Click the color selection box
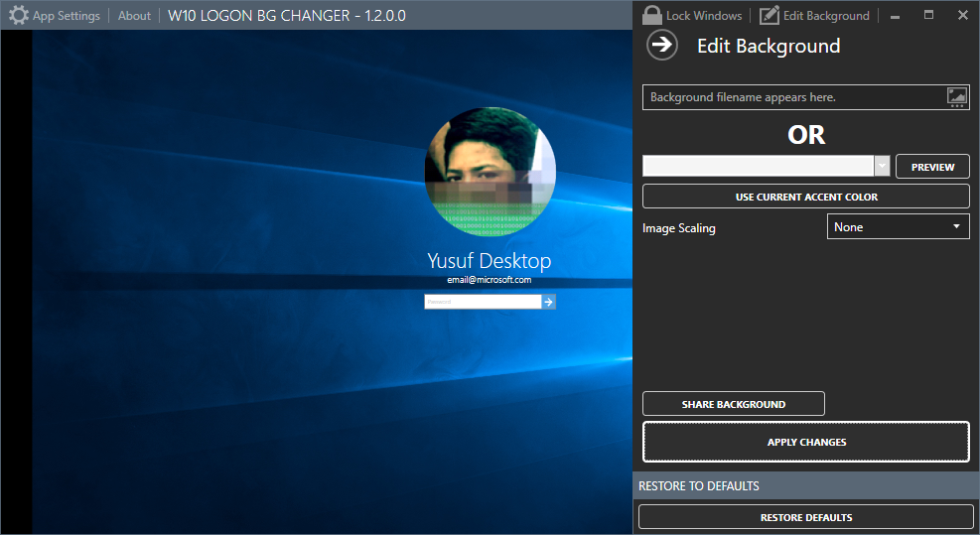The height and width of the screenshot is (535, 980). coord(759,166)
